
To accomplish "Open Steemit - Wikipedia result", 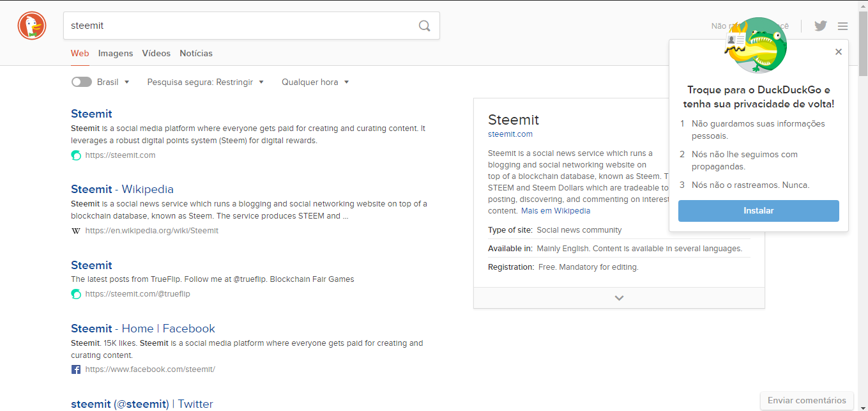I will click(x=122, y=189).
